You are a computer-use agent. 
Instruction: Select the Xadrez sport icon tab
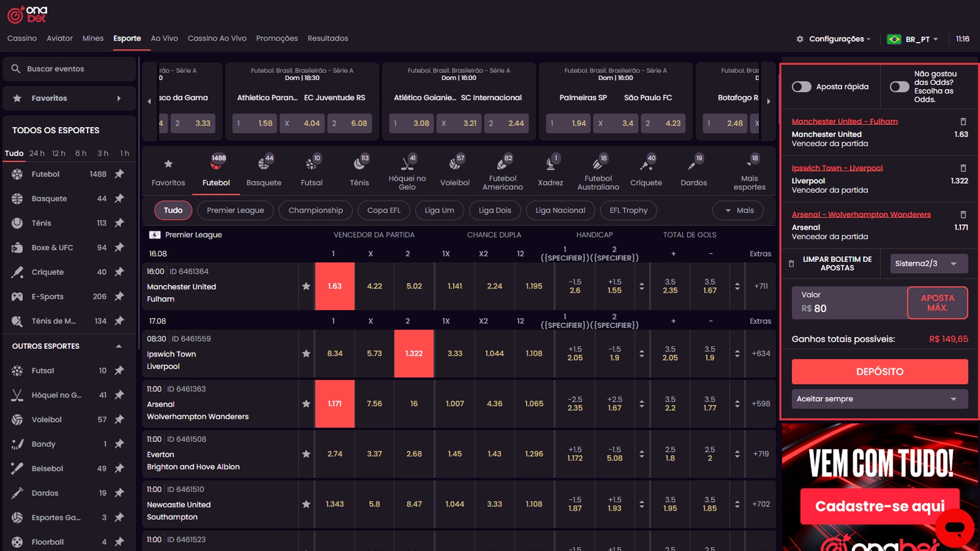point(550,171)
